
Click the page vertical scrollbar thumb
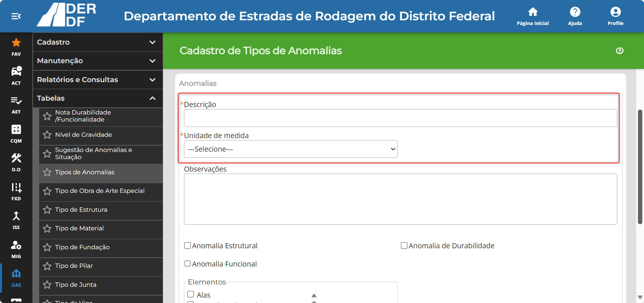640,167
